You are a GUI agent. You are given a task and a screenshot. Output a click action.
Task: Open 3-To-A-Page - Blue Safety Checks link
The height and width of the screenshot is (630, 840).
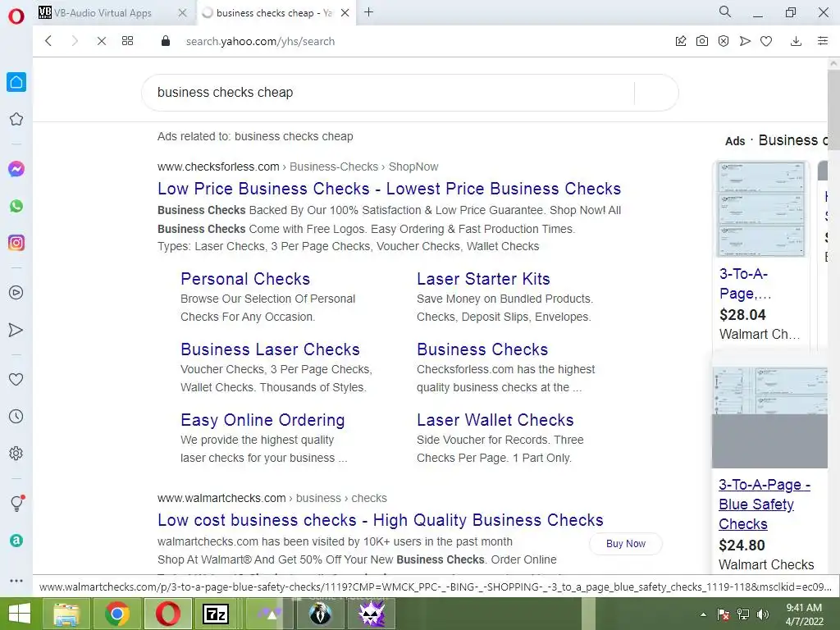point(765,504)
